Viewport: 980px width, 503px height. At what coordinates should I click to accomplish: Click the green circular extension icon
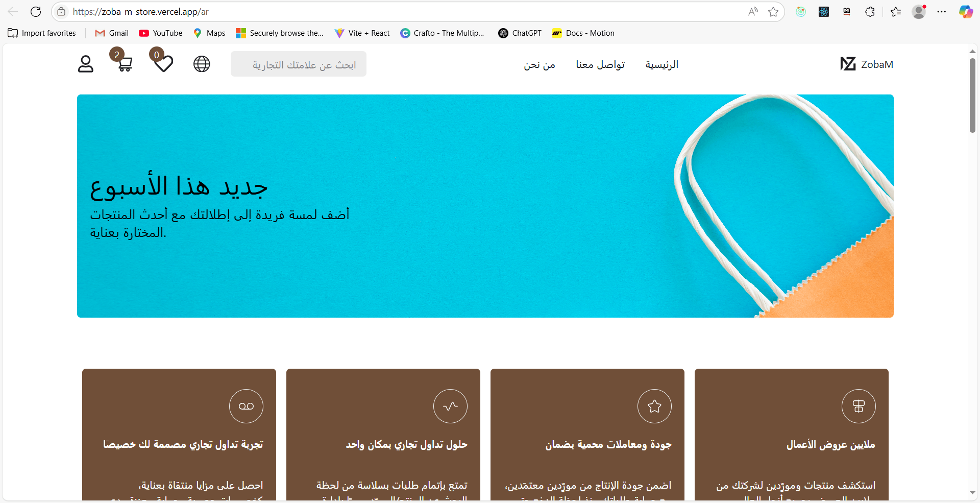(801, 12)
